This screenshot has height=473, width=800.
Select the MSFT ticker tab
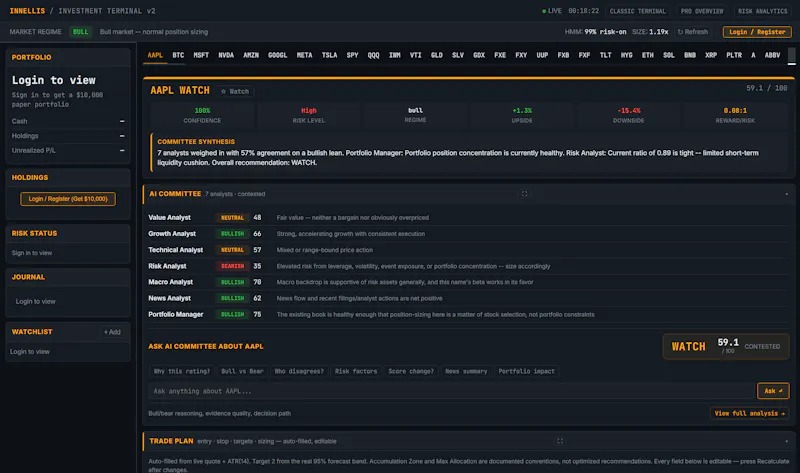pyautogui.click(x=201, y=55)
